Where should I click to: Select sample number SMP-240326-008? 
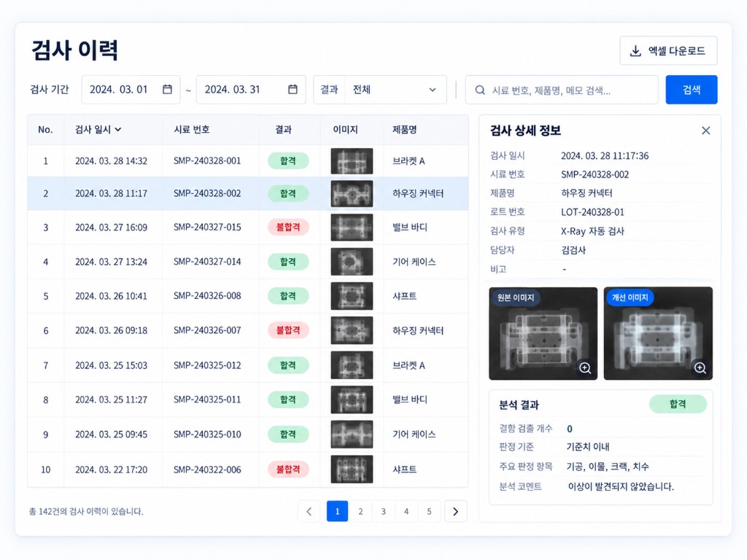(207, 296)
